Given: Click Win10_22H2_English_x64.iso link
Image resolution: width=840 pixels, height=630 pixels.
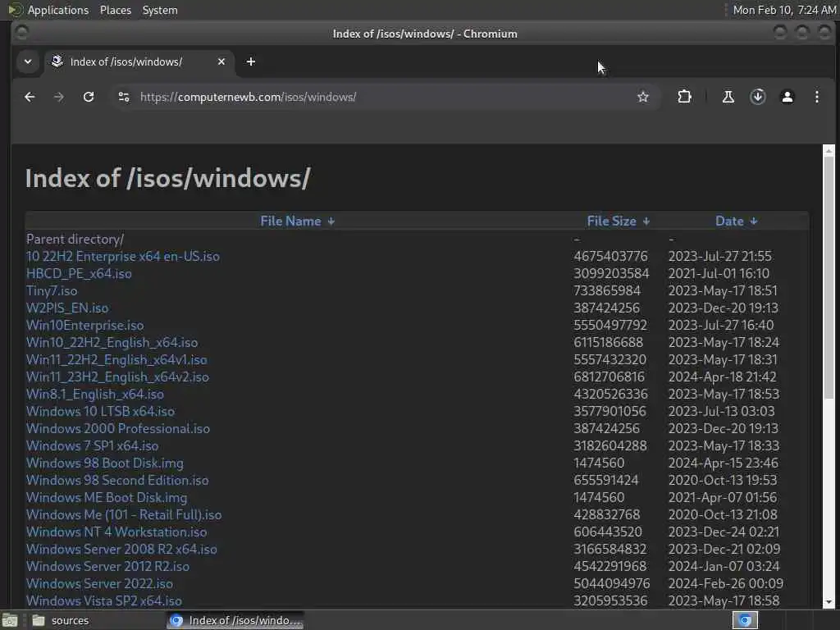Looking at the screenshot, I should (112, 342).
